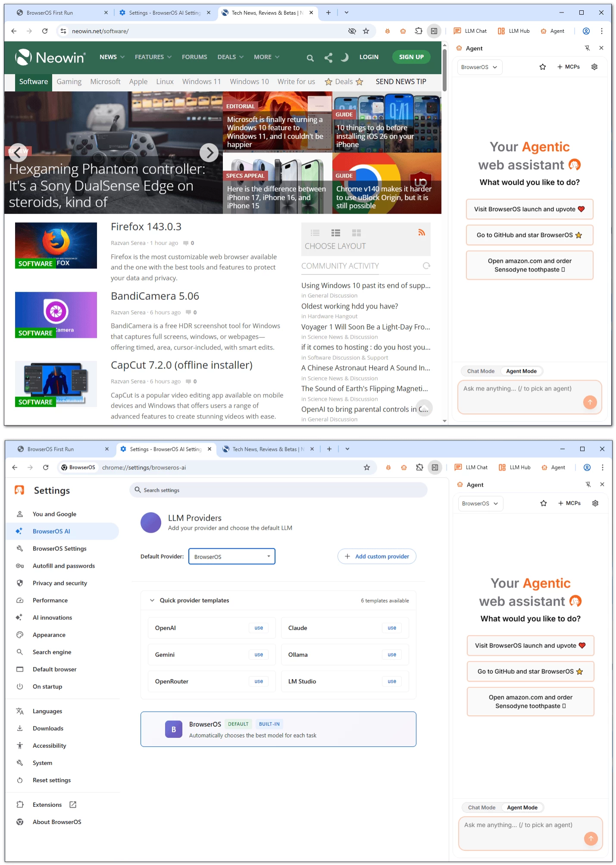Viewport: 616px width, 865px height.
Task: Switch to Chat Mode in bottom Agent panel
Action: pyautogui.click(x=482, y=808)
